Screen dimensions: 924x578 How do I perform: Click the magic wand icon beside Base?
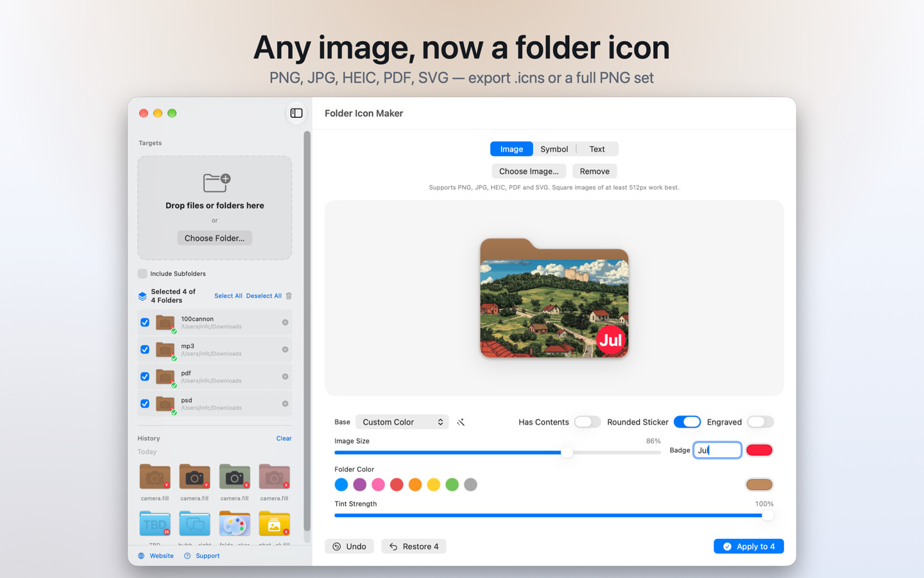pyautogui.click(x=461, y=422)
